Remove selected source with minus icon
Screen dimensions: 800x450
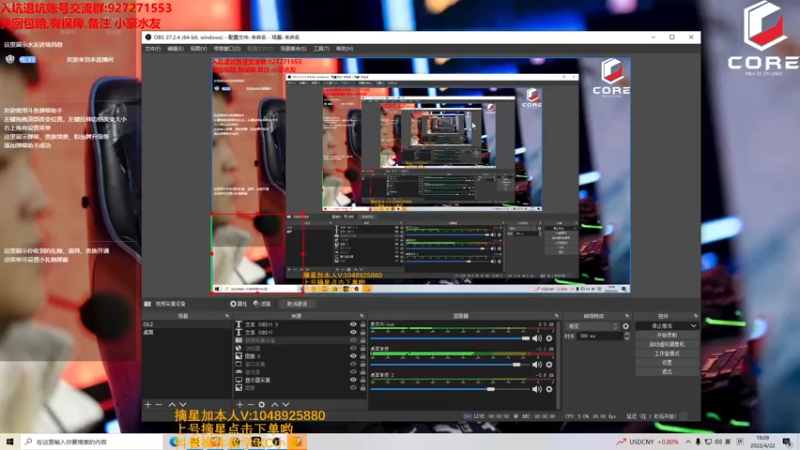click(x=251, y=405)
